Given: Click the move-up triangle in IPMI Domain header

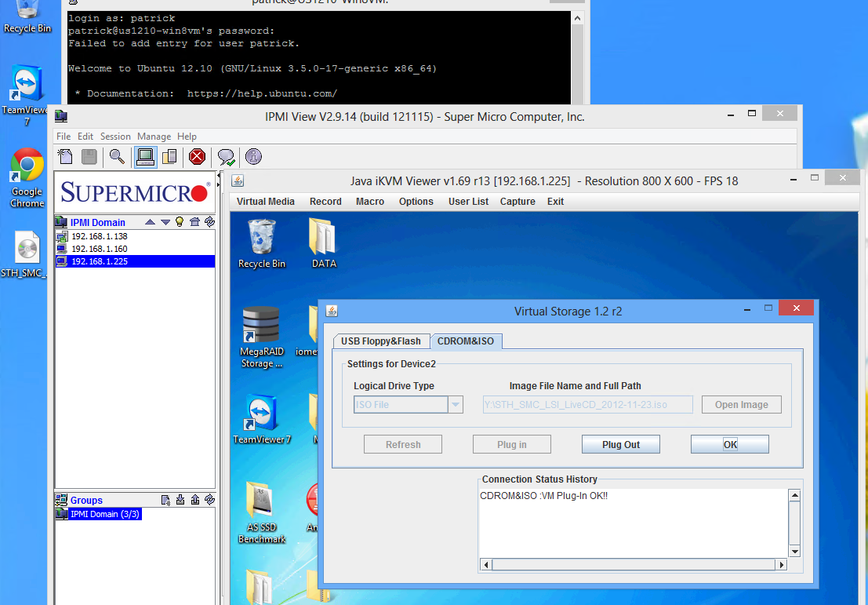Looking at the screenshot, I should point(150,222).
